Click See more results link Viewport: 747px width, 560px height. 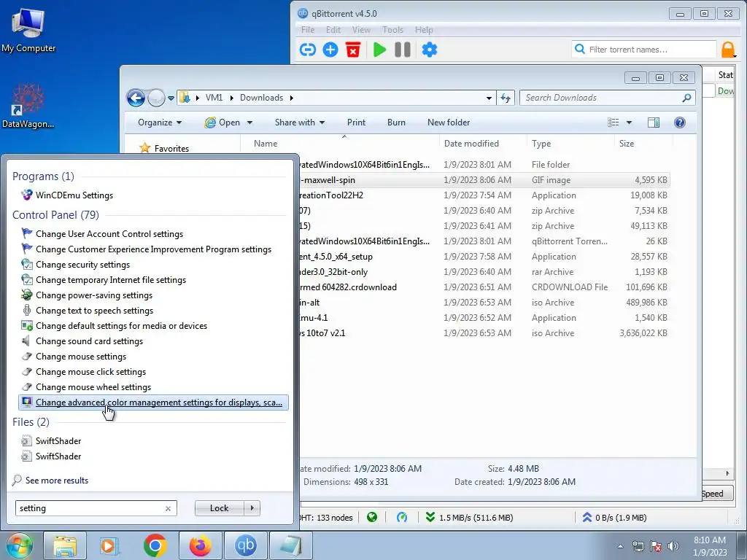[57, 481]
